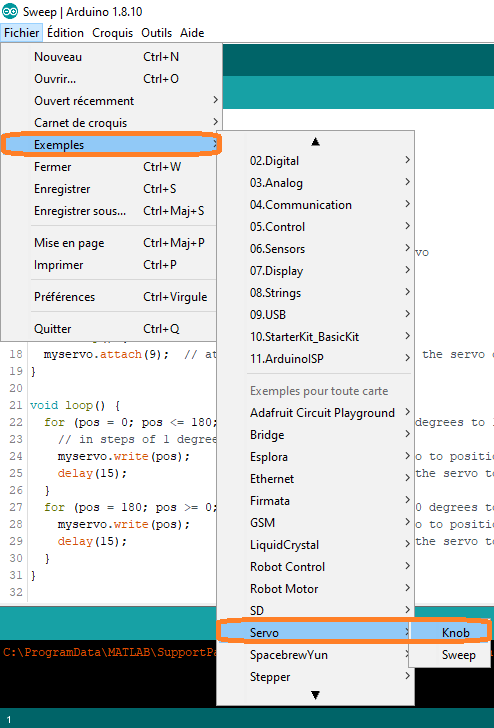Open the Sweep servo example
Image resolution: width=494 pixels, height=728 pixels.
tap(450, 655)
